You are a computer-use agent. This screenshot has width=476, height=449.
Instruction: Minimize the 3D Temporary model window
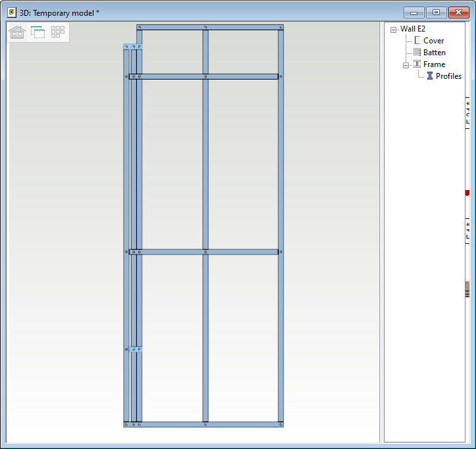click(414, 12)
